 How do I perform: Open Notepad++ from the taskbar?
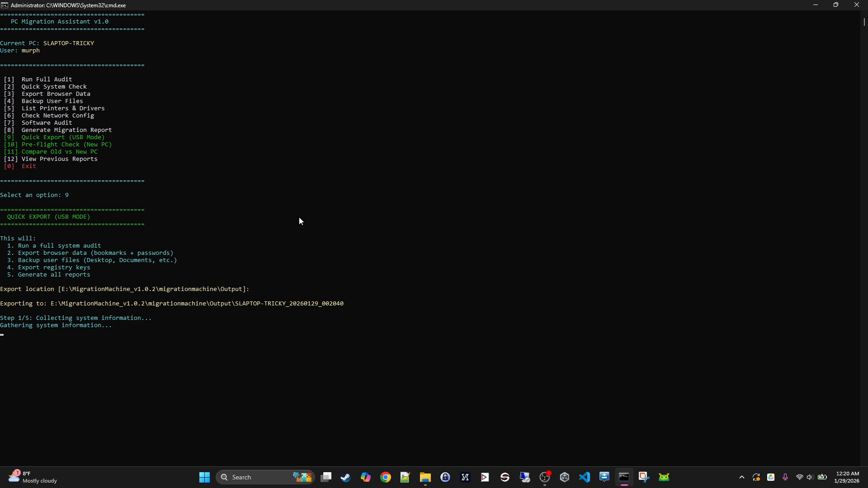point(405,477)
